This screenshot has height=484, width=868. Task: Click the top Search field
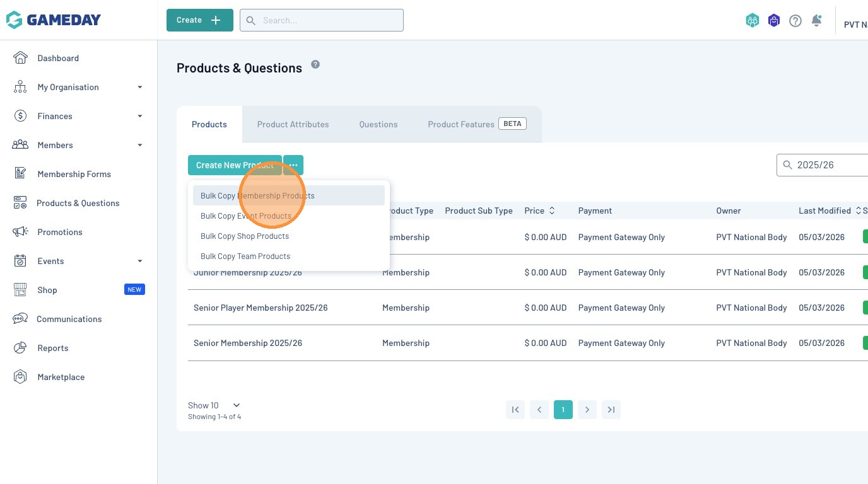(x=322, y=20)
